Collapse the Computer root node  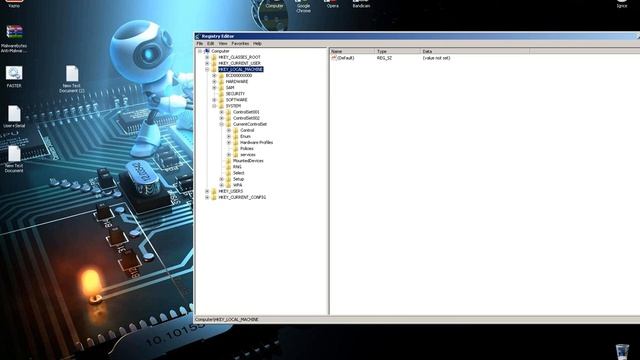200,51
